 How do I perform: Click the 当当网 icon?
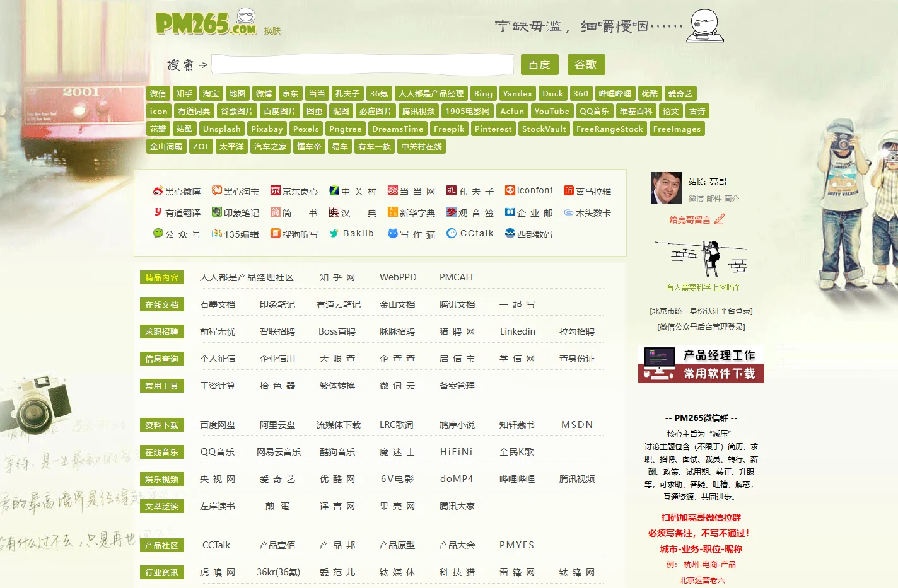click(x=393, y=190)
